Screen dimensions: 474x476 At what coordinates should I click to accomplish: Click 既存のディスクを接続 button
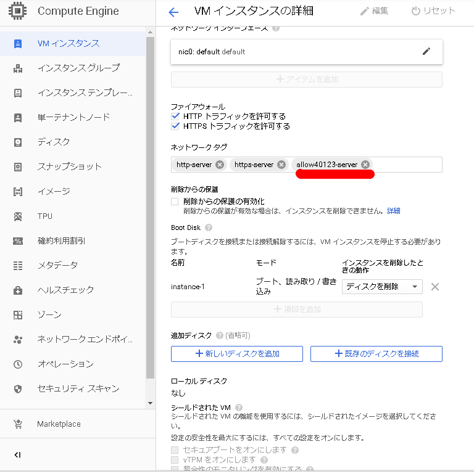376,354
